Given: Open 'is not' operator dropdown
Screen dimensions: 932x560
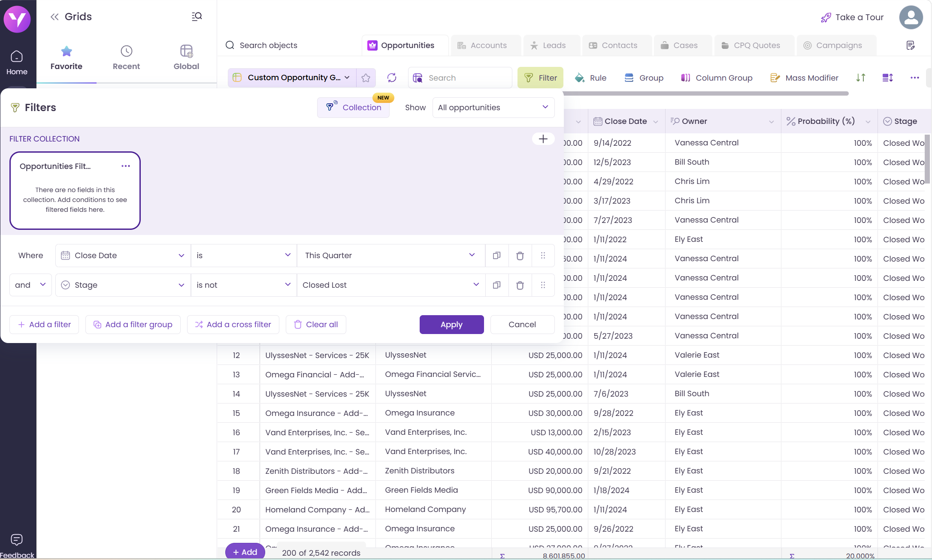Looking at the screenshot, I should 244,285.
